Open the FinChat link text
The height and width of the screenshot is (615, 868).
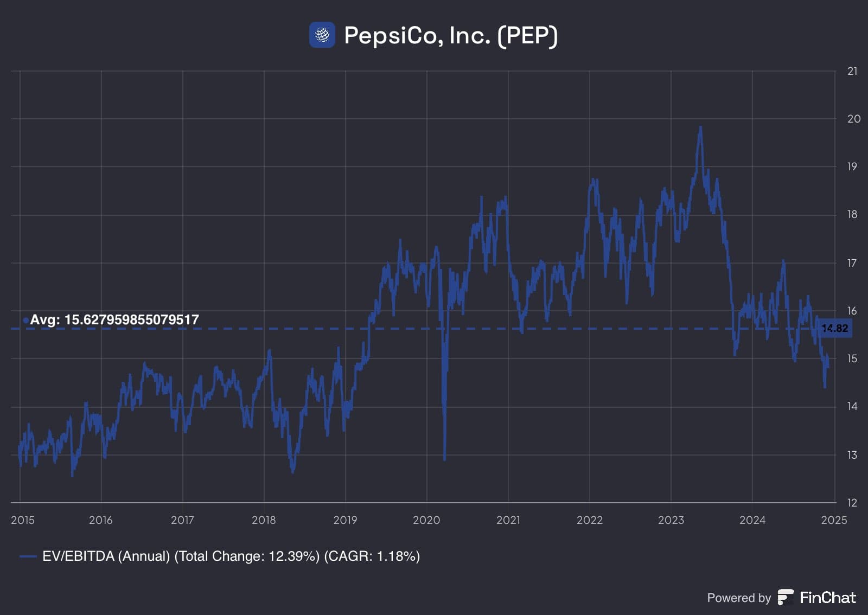pyautogui.click(x=827, y=598)
